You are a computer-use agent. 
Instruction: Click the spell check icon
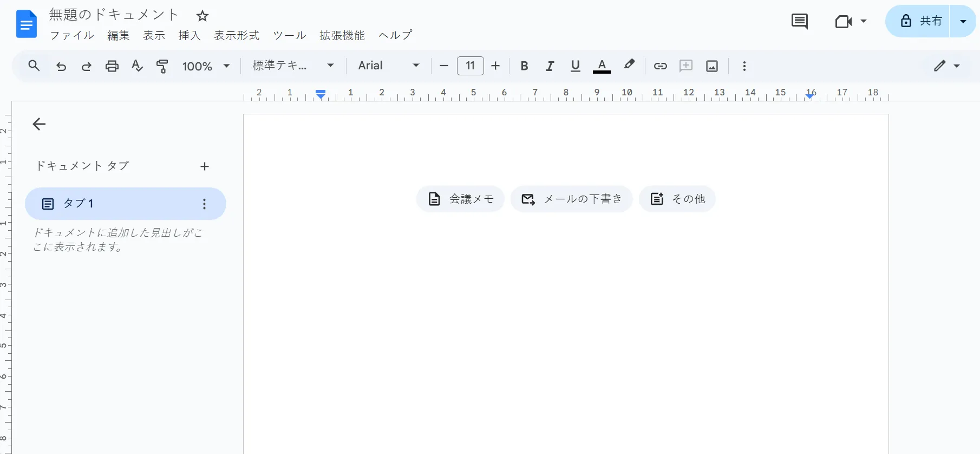coord(137,66)
